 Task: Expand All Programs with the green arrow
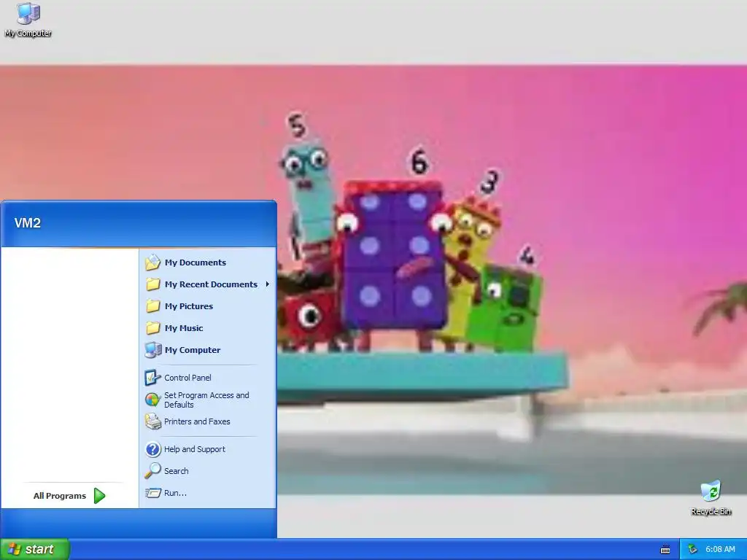pos(99,496)
